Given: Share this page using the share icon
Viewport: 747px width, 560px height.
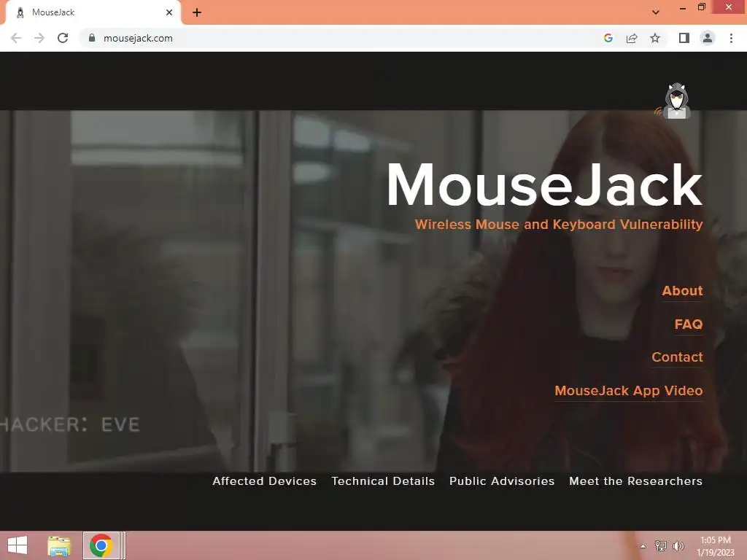Looking at the screenshot, I should click(x=632, y=38).
